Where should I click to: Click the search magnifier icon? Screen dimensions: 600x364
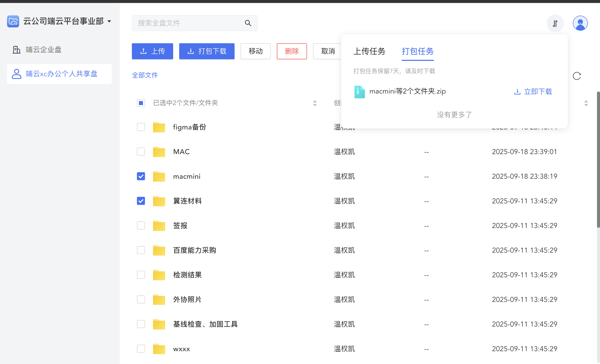248,23
